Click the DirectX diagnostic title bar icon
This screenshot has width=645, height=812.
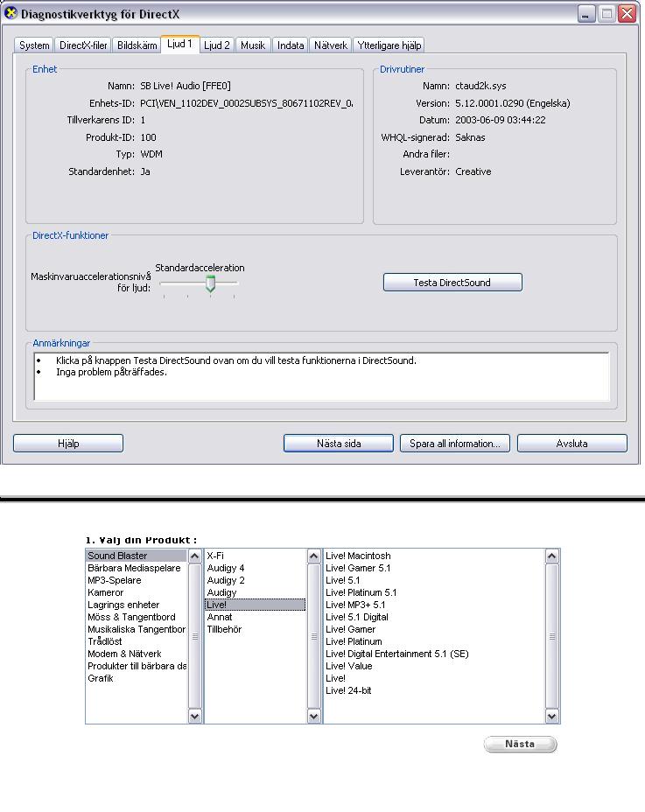(x=11, y=13)
